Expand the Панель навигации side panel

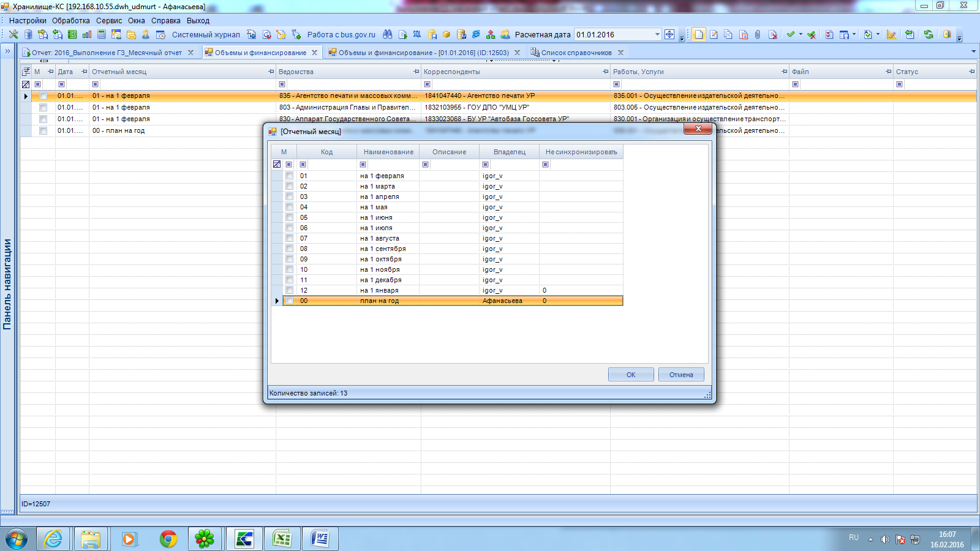point(7,51)
